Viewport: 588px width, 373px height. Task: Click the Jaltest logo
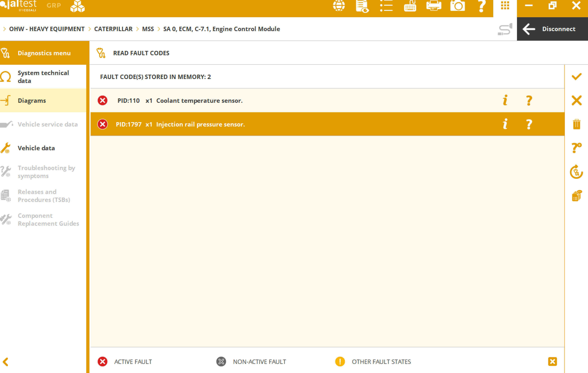(x=19, y=6)
